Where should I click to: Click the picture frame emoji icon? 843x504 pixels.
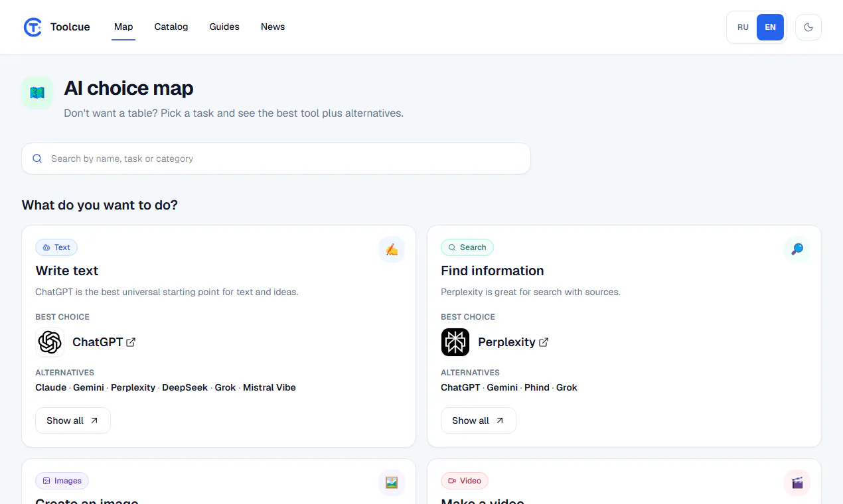click(x=392, y=483)
